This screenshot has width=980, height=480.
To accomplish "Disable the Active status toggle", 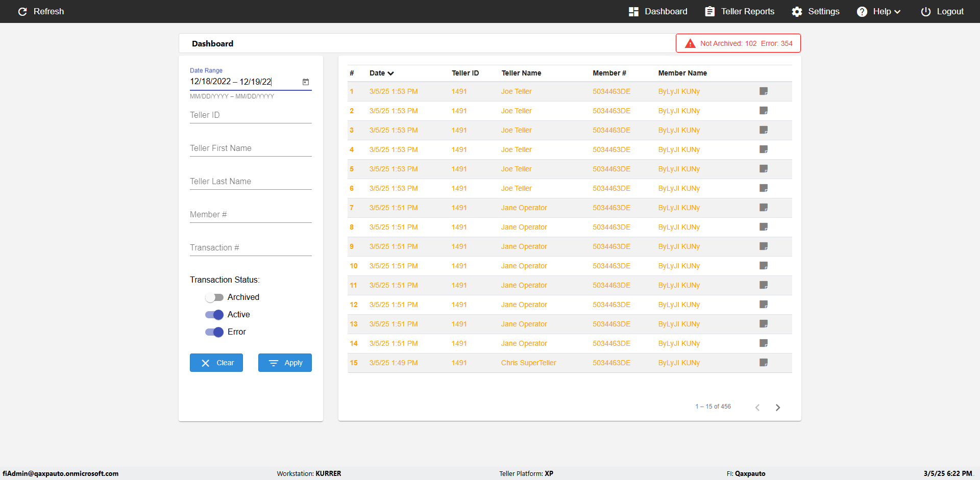I will pos(214,315).
